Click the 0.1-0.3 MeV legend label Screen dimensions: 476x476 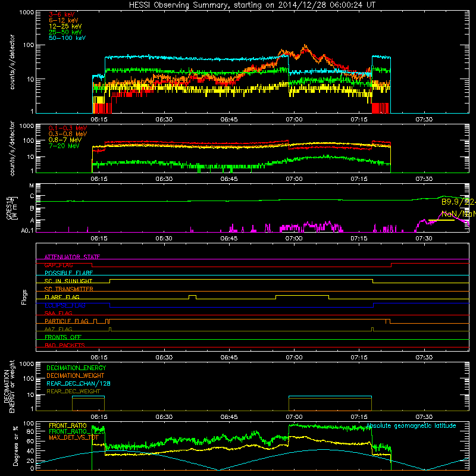(68, 128)
